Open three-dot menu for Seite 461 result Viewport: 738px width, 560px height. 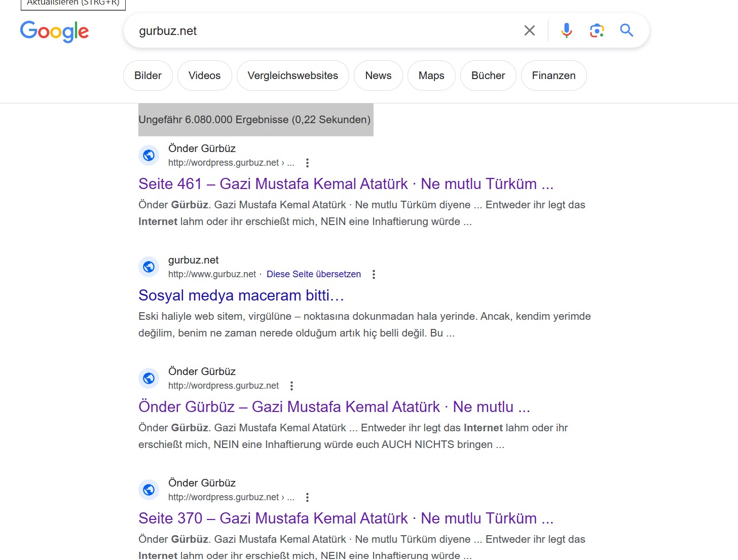[307, 163]
